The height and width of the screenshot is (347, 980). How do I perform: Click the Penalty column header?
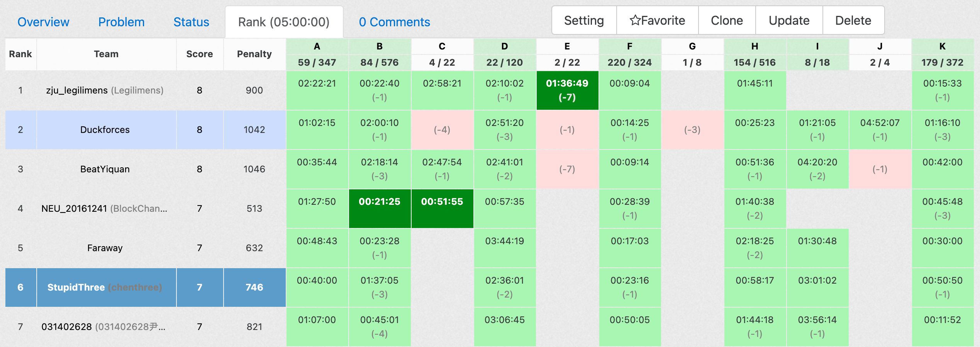click(x=254, y=54)
